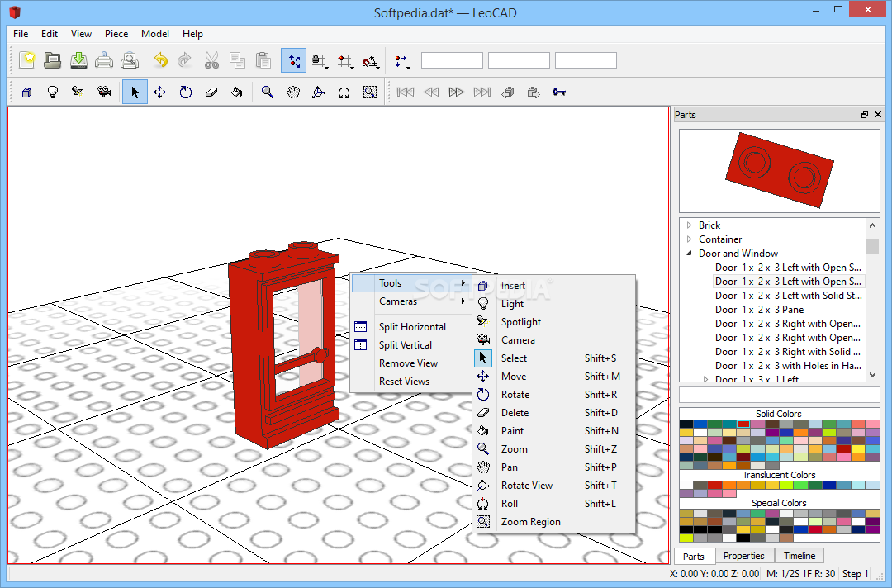Activate Zoom Region tool in toolbar
Image resolution: width=892 pixels, height=588 pixels.
370,92
